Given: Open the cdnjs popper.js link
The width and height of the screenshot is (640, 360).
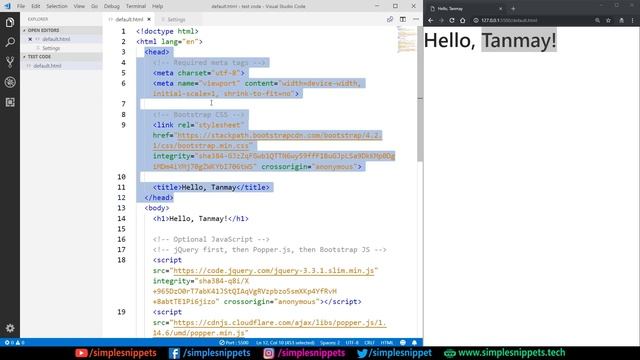Looking at the screenshot, I should click(x=280, y=322).
